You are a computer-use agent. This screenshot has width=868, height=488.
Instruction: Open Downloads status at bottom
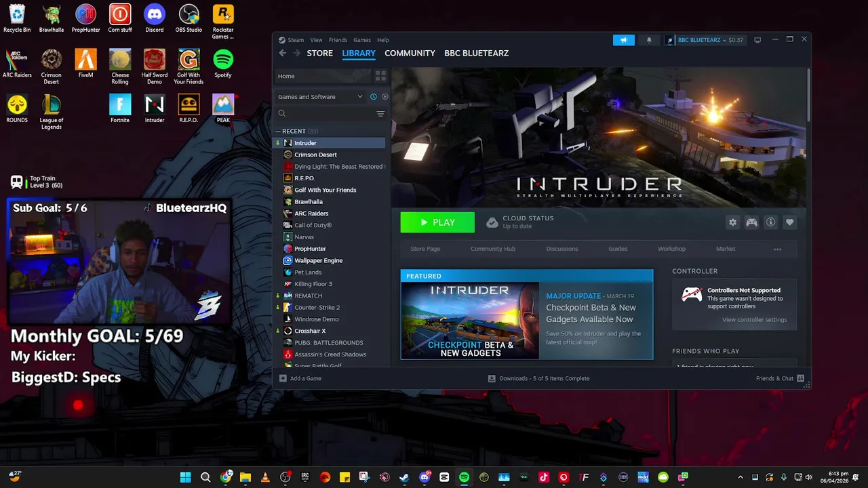[x=539, y=378]
